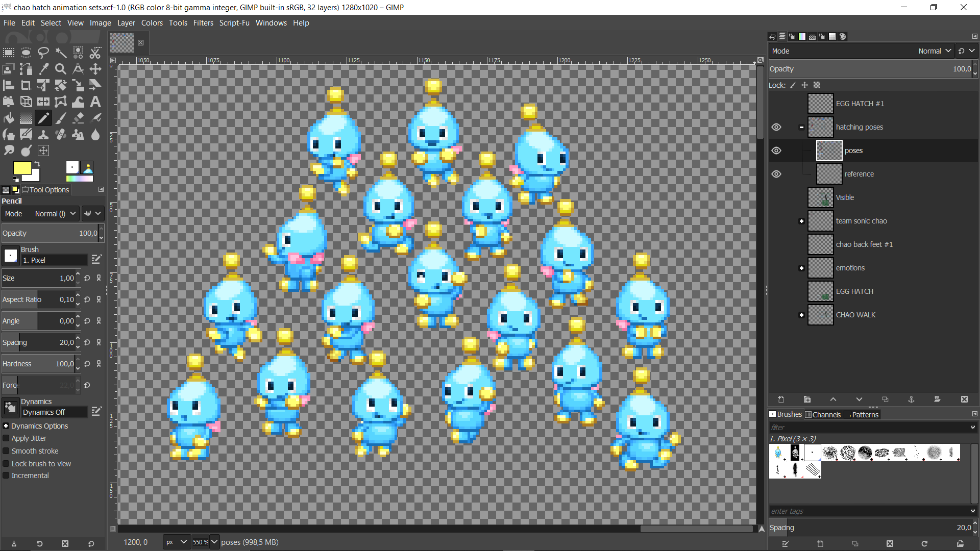The width and height of the screenshot is (980, 551).
Task: Select the Dodge/Burn tool
Action: pyautogui.click(x=26, y=151)
